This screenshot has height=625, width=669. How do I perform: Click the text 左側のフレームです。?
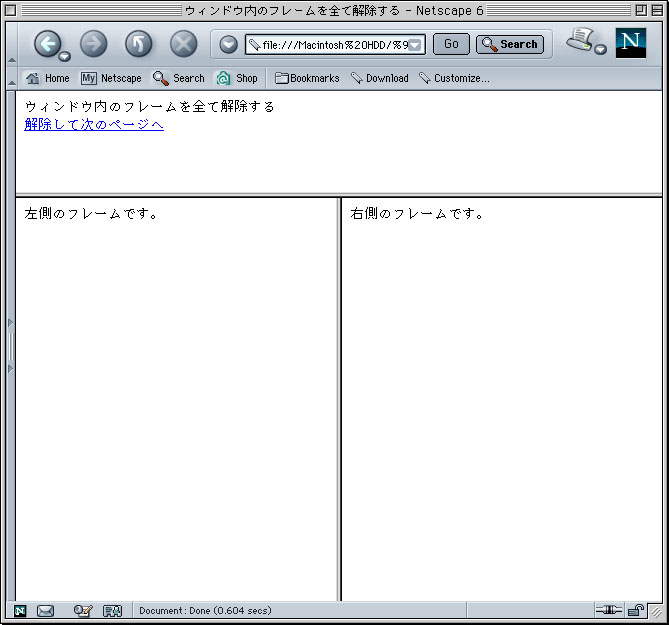pyautogui.click(x=91, y=213)
